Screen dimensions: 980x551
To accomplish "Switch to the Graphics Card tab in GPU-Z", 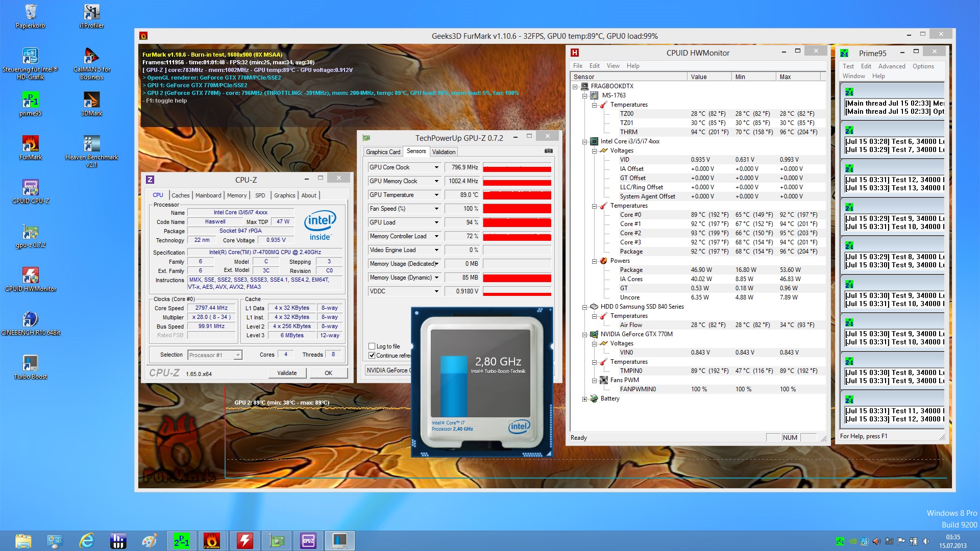I will point(383,152).
